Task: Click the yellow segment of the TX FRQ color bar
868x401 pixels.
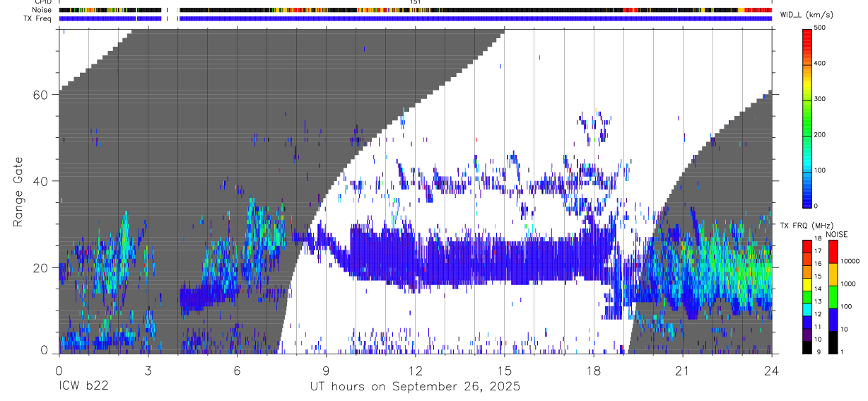Action: click(807, 284)
